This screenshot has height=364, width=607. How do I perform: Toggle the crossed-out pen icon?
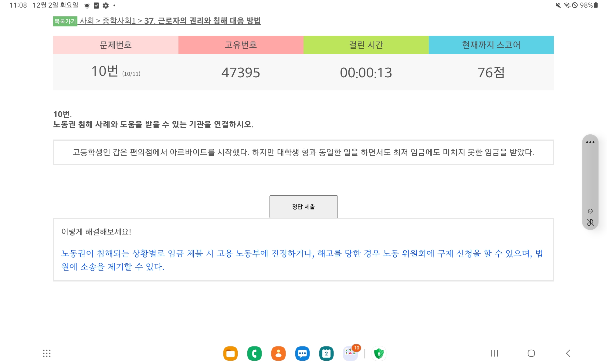coord(590,222)
